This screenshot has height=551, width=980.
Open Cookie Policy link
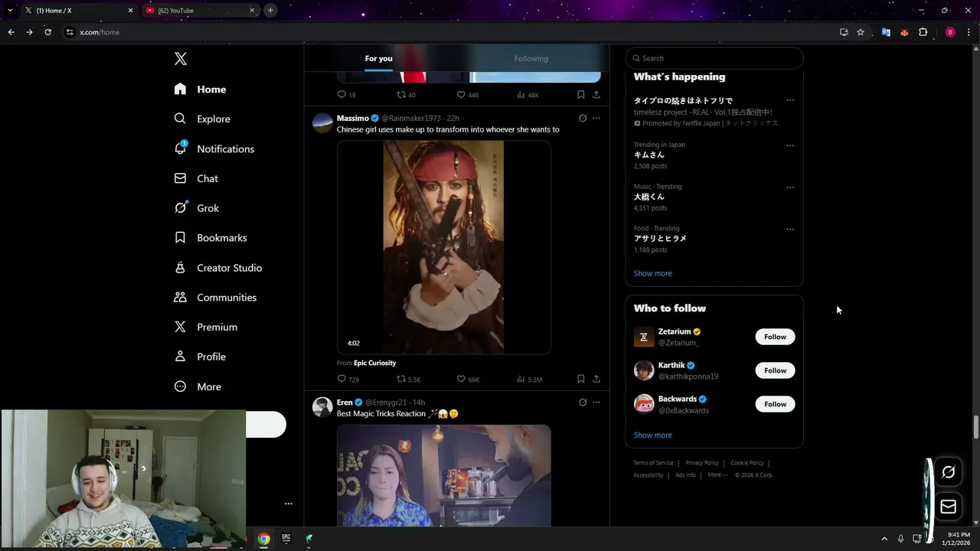point(747,463)
